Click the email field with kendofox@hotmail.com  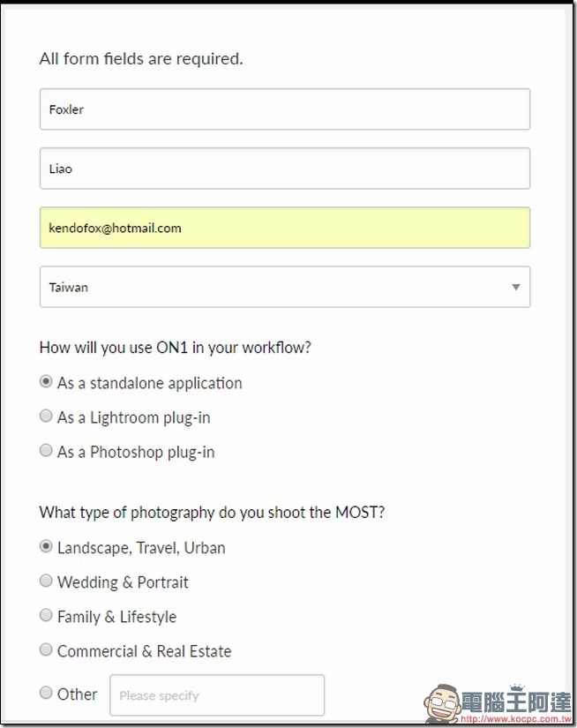coord(285,228)
